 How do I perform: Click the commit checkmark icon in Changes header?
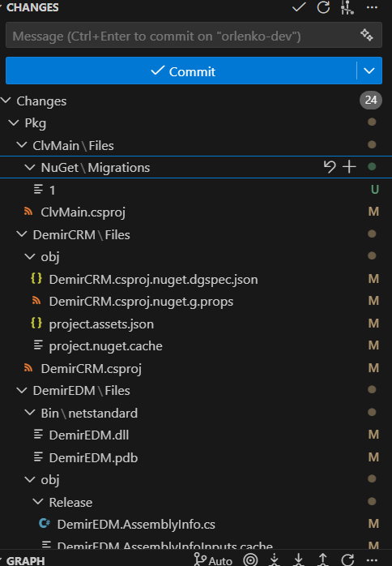pyautogui.click(x=299, y=6)
